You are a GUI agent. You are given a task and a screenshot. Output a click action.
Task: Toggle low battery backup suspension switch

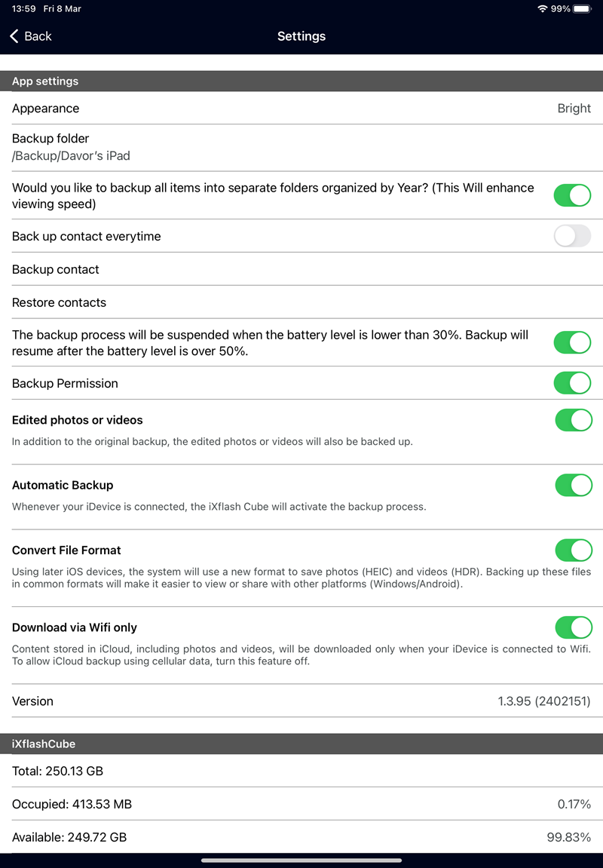click(x=572, y=342)
